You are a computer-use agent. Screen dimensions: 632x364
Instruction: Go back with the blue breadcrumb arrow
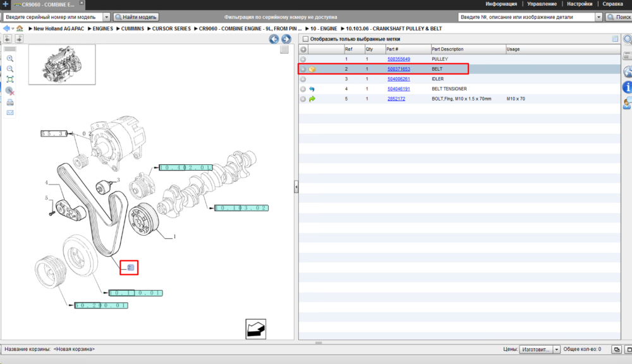point(6,28)
